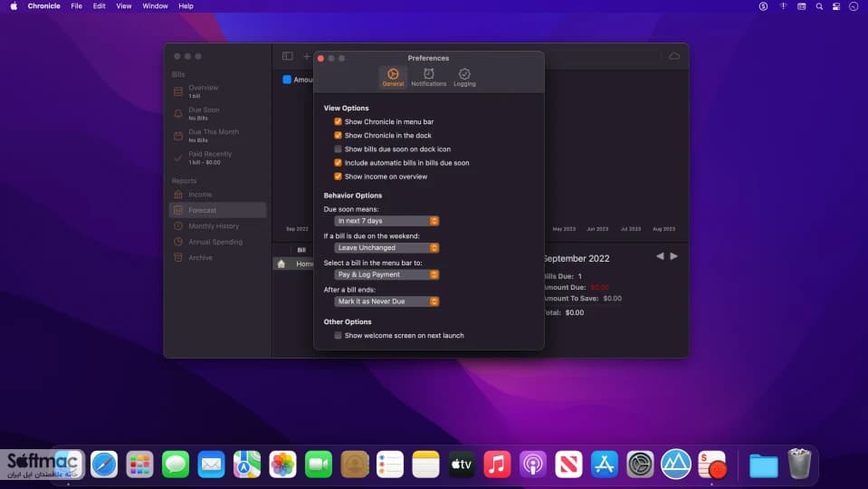Enable Show bills due soon on dock icon

pyautogui.click(x=338, y=149)
